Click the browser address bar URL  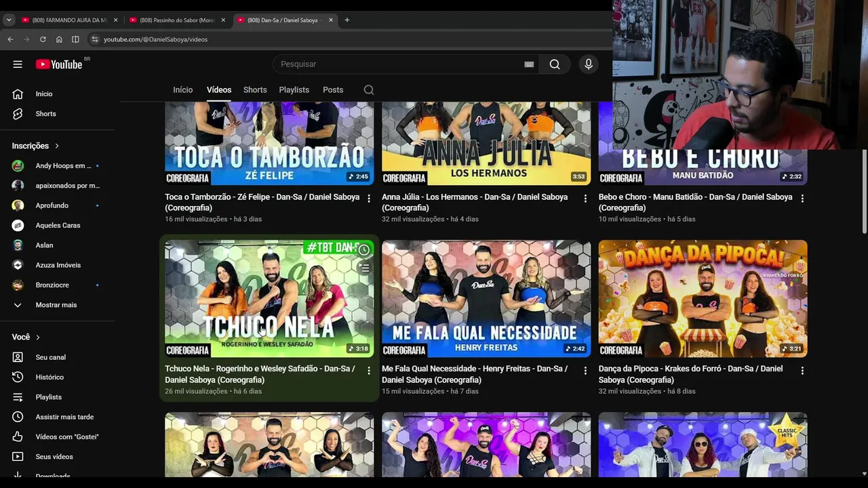155,39
